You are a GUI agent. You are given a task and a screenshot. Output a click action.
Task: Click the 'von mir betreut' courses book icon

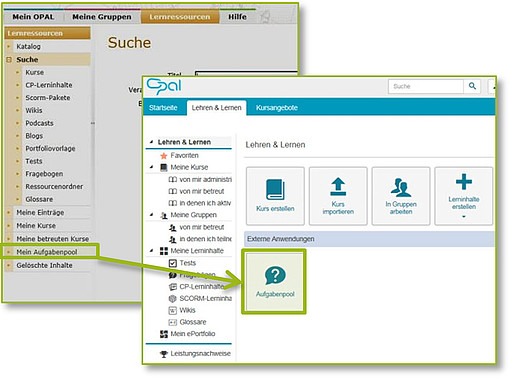(x=173, y=191)
